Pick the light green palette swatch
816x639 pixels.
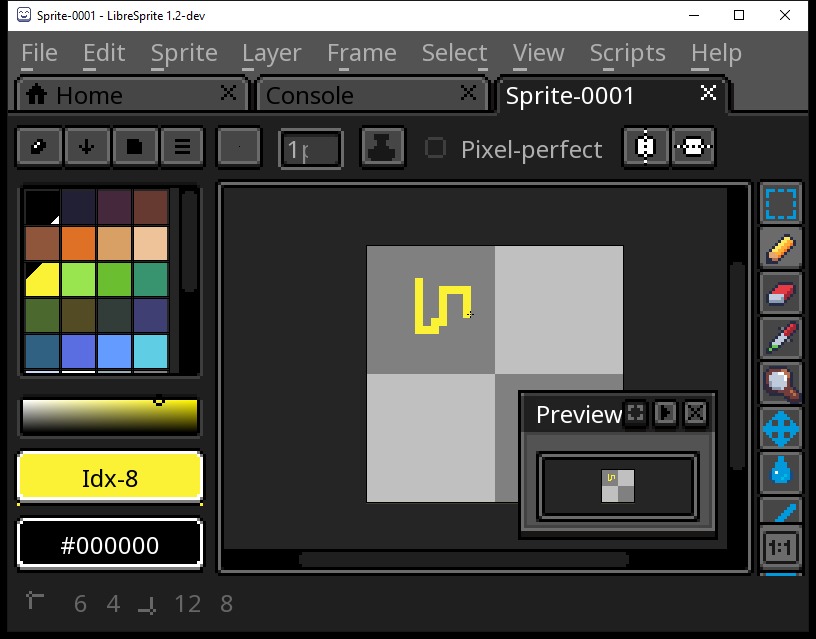point(78,279)
